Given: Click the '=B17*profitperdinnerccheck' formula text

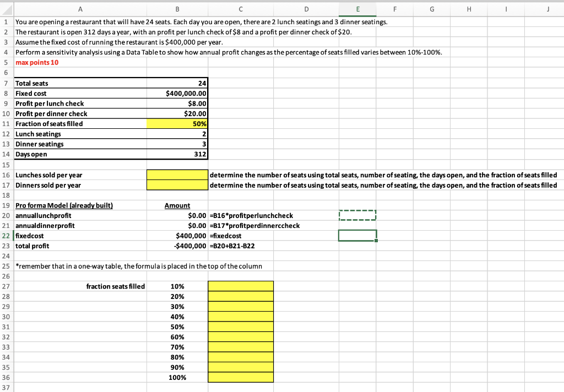Looking at the screenshot, I should point(254,226).
